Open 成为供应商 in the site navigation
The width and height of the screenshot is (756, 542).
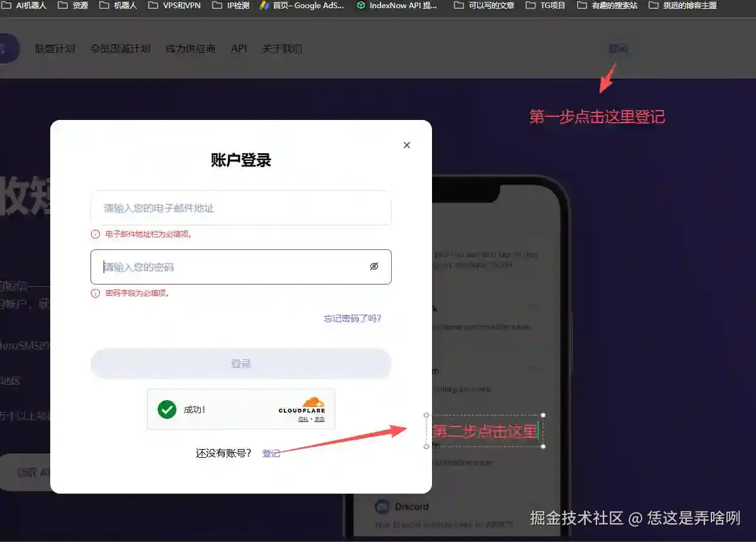[190, 48]
